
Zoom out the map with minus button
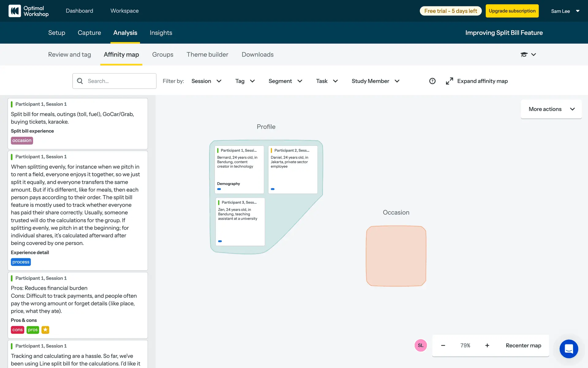(x=443, y=345)
